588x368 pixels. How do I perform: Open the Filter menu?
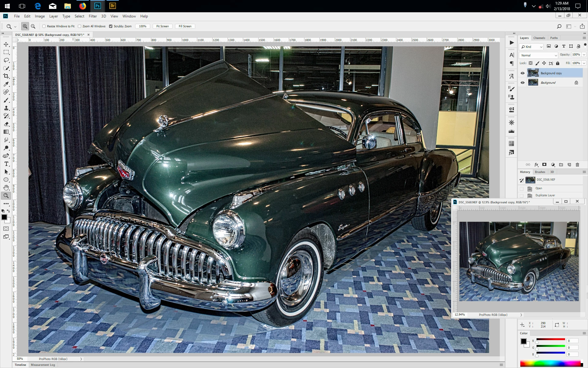click(x=92, y=16)
